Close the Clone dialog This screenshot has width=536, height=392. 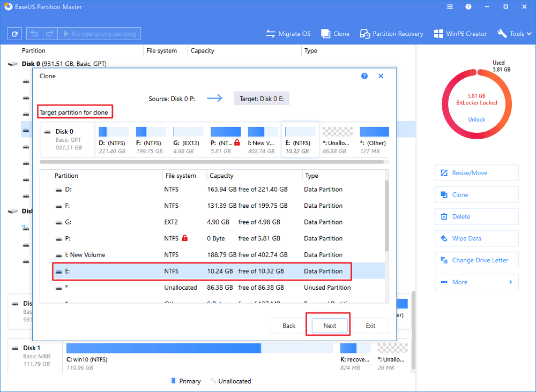pos(381,76)
